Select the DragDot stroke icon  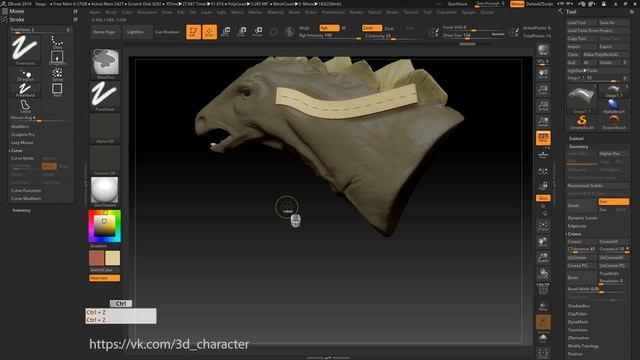[25, 75]
